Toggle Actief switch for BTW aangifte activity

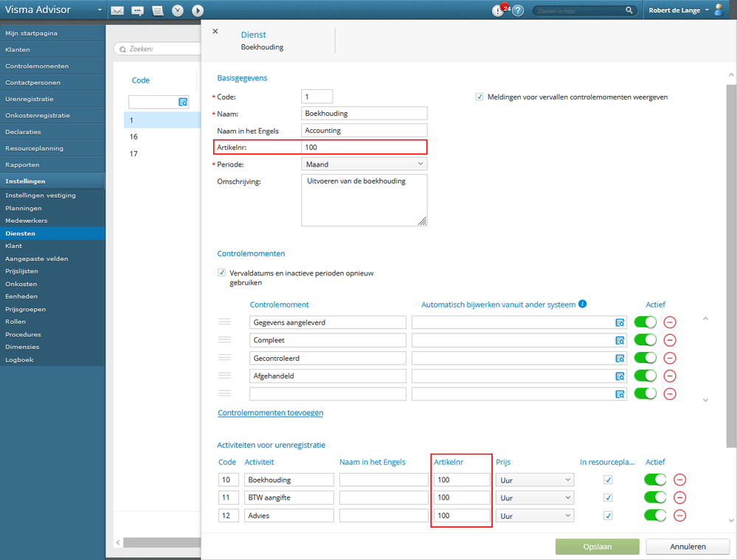coord(655,497)
